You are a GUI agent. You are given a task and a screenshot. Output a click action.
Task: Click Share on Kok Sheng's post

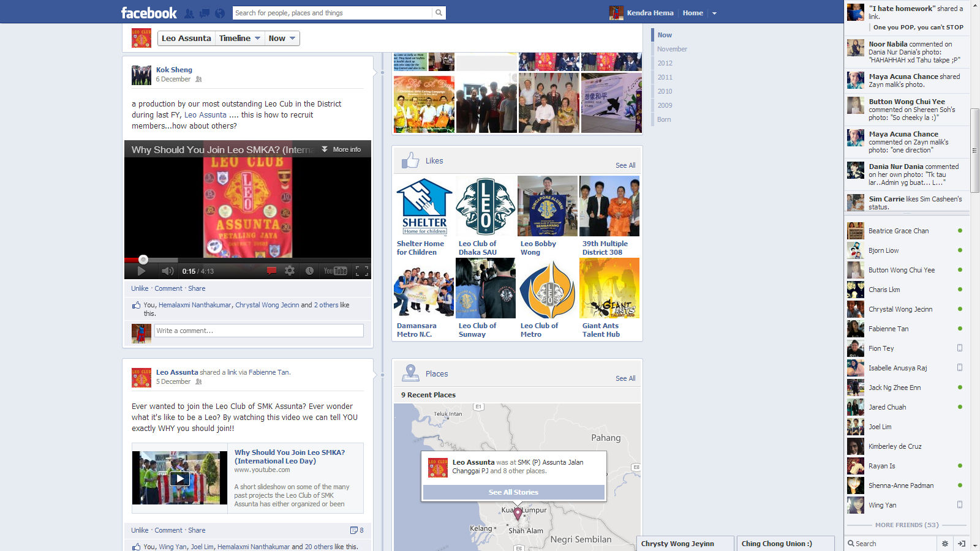coord(197,288)
